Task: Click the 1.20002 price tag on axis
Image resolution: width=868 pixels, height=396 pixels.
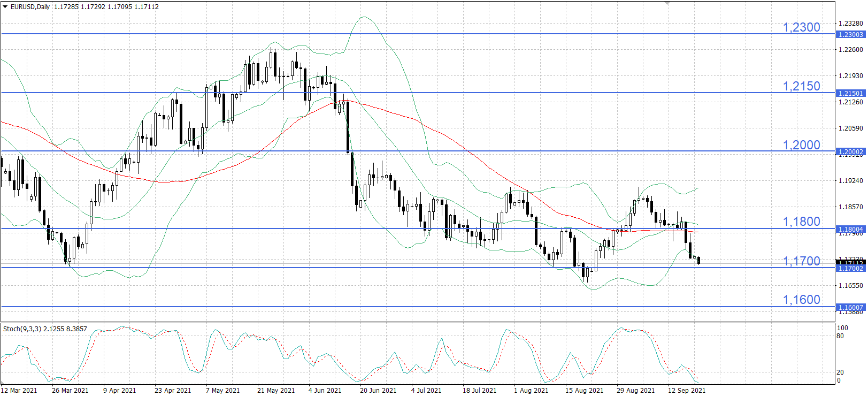Action: point(850,152)
